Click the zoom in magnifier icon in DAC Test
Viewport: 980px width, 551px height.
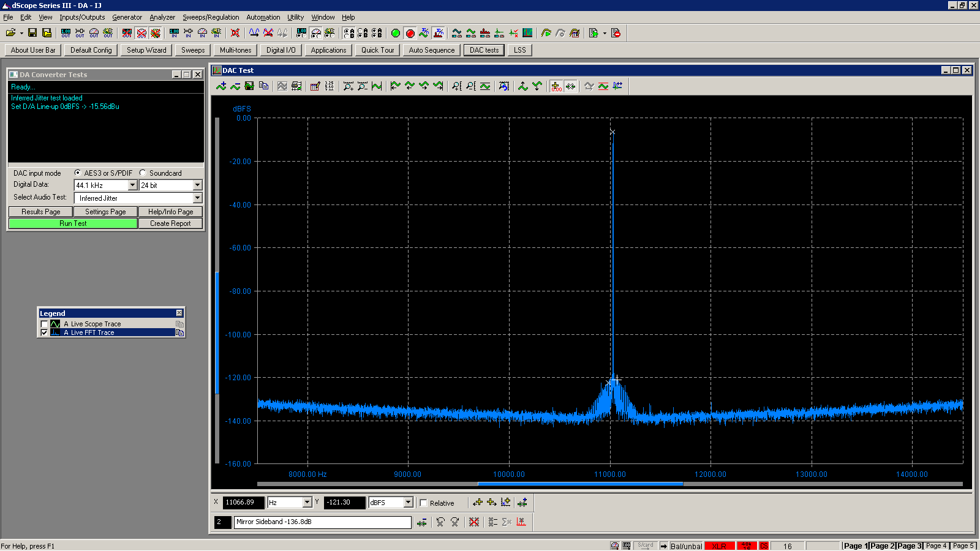pos(349,86)
